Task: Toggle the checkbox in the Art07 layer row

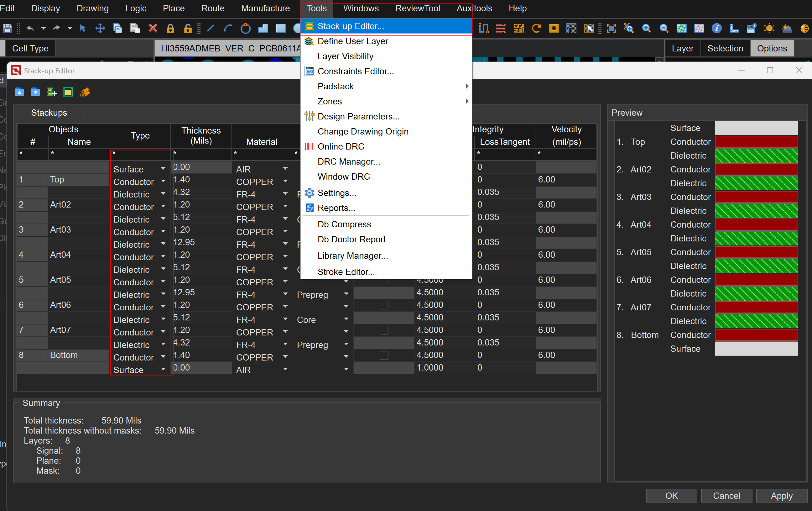Action: click(x=384, y=330)
